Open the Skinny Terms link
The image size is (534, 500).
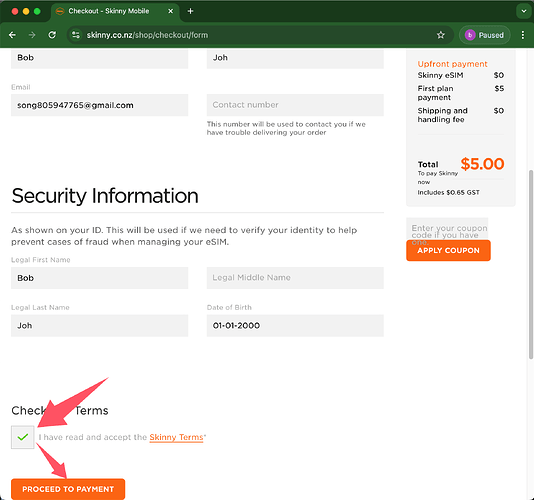[176, 437]
